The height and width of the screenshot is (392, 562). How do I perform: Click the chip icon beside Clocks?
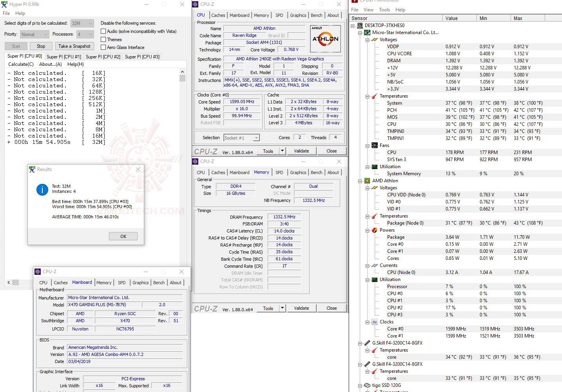375,322
